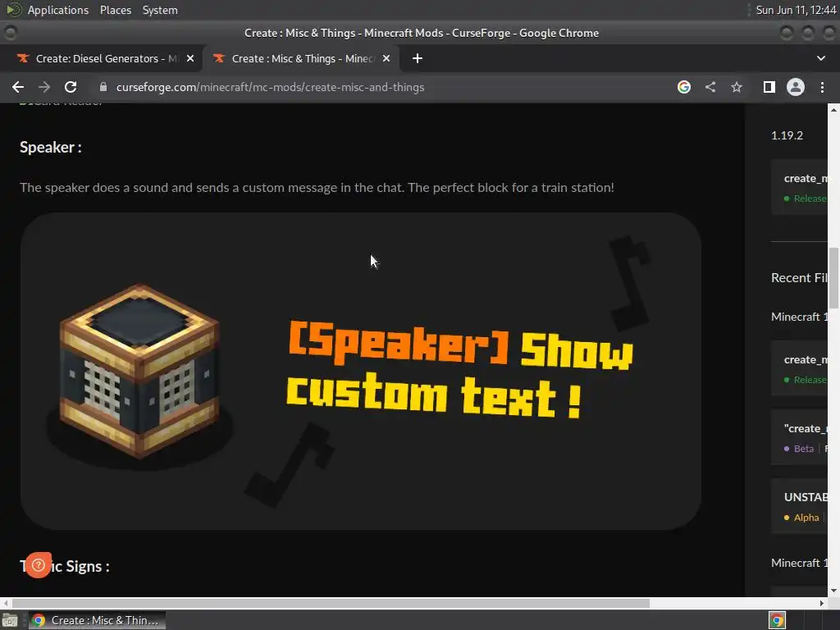840x630 pixels.
Task: Click the horizontal scrollbar thumb
Action: coord(331,603)
